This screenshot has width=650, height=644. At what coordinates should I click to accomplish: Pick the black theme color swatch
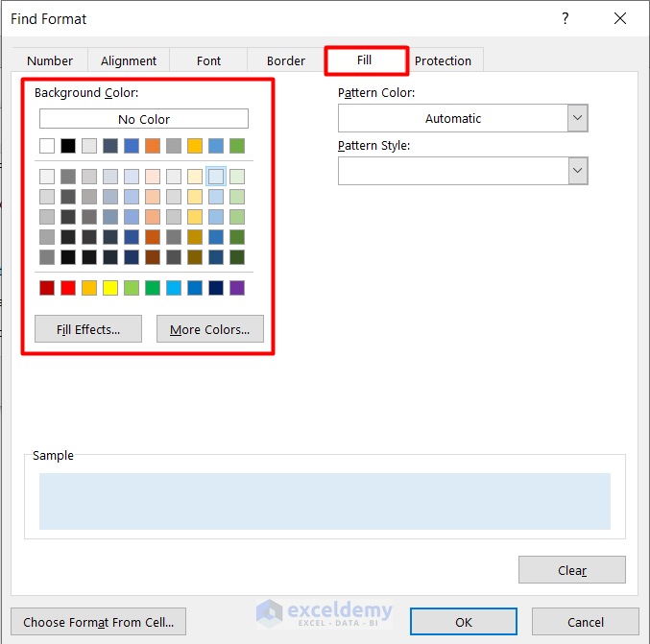pos(68,146)
